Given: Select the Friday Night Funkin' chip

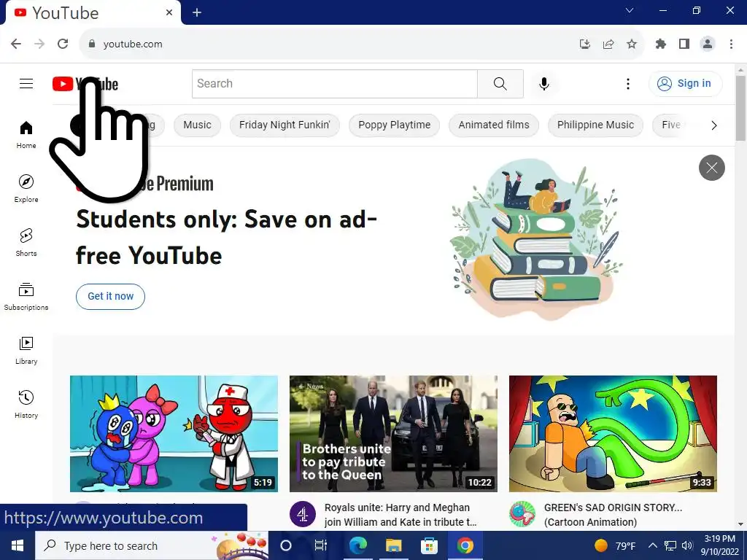Looking at the screenshot, I should 285,125.
